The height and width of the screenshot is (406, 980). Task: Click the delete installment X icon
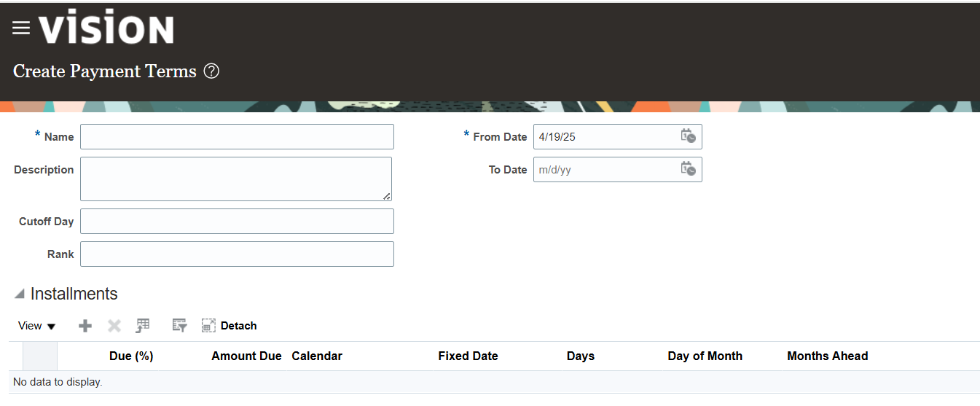pyautogui.click(x=114, y=326)
